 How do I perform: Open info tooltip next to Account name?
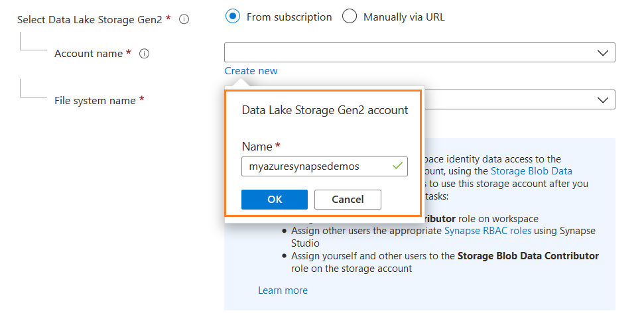pyautogui.click(x=144, y=54)
